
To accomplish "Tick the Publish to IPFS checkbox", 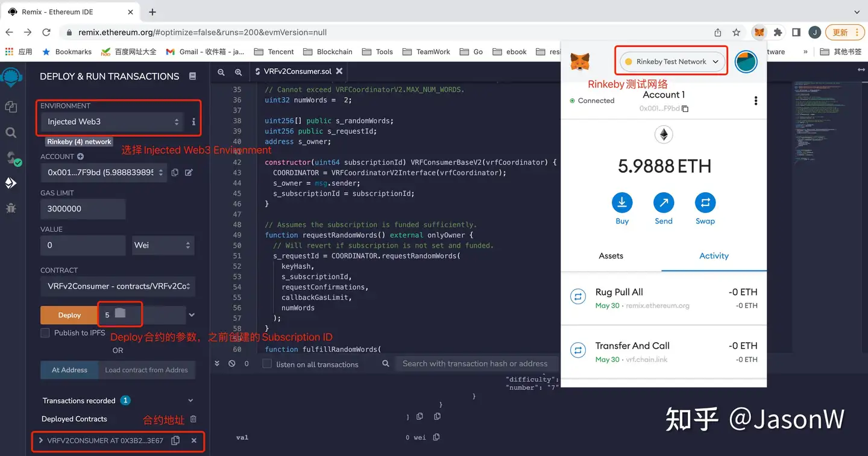I will tap(45, 333).
